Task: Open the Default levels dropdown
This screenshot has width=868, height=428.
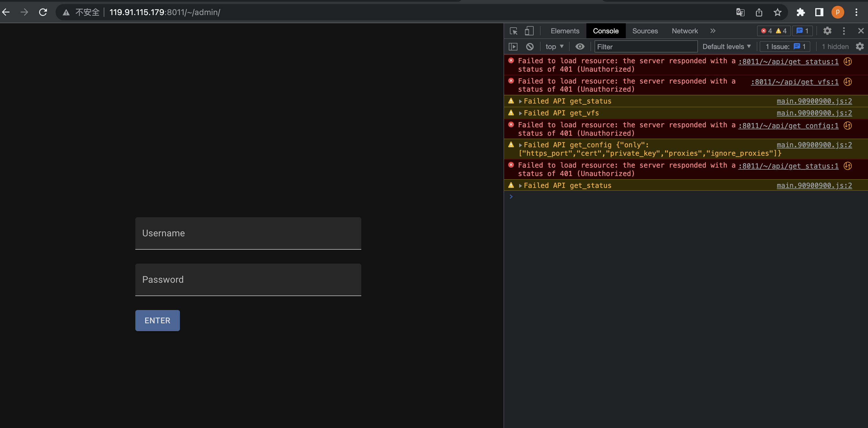Action: 727,47
